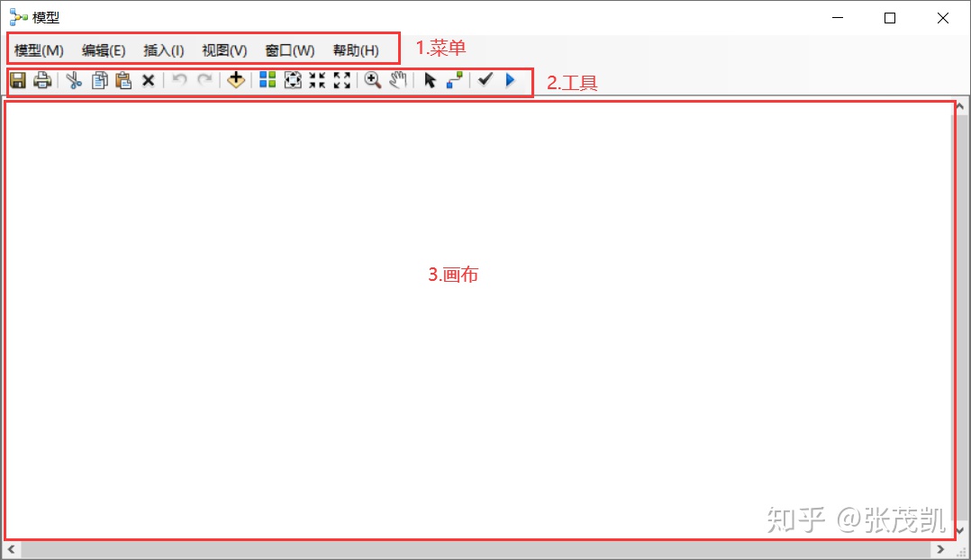Open the 模型(M) menu
971x560 pixels.
coord(39,50)
